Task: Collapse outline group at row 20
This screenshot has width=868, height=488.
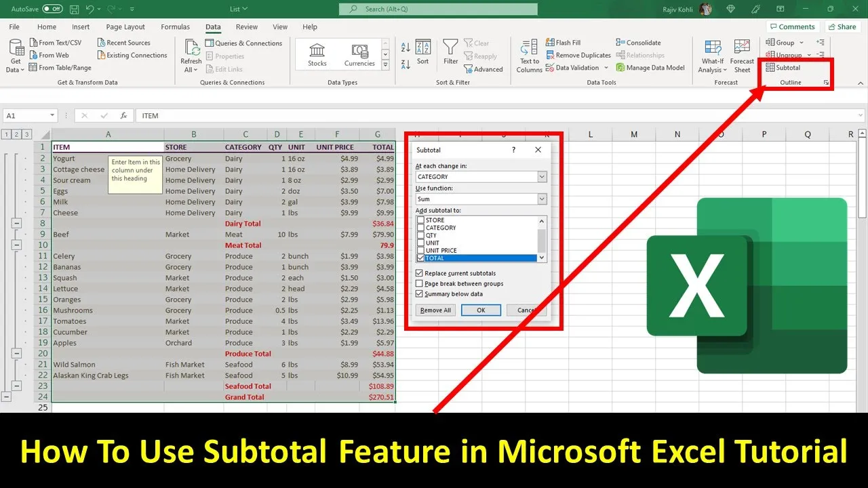Action: (x=17, y=354)
